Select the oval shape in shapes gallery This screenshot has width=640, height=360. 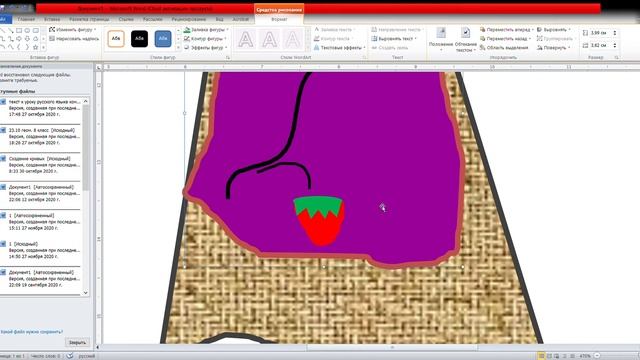(27, 30)
